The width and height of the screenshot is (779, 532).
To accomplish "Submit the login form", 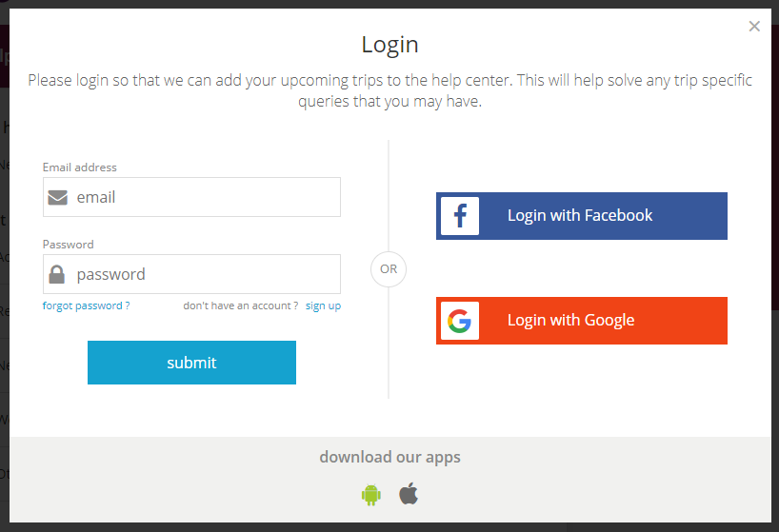I will click(x=191, y=363).
